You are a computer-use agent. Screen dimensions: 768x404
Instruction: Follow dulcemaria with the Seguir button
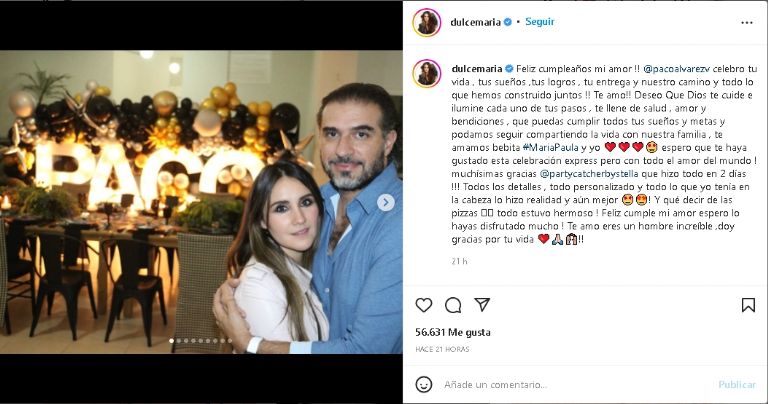540,22
